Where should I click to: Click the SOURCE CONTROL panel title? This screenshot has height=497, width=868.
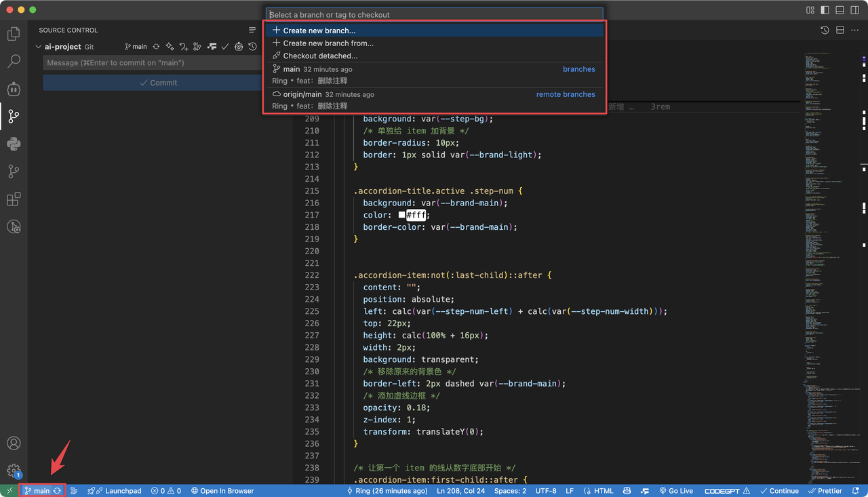68,31
